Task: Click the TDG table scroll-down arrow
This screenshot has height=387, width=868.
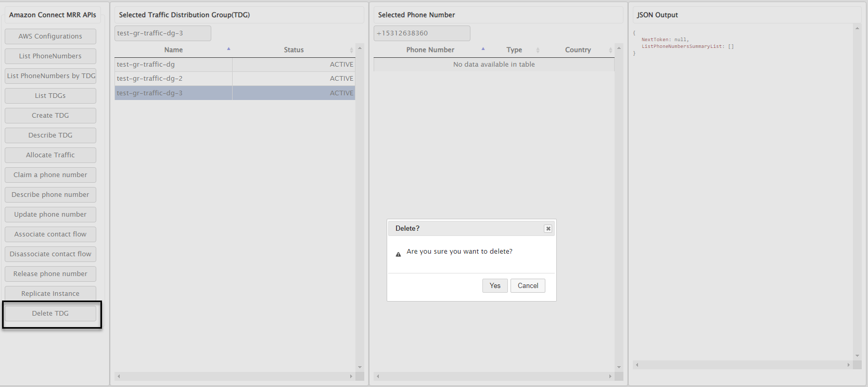Action: [360, 367]
